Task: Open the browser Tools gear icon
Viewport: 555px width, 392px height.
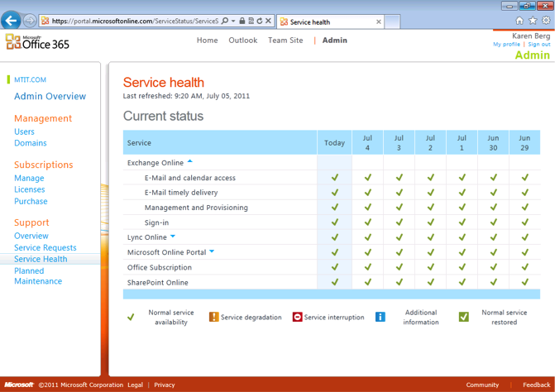Action: pyautogui.click(x=546, y=21)
